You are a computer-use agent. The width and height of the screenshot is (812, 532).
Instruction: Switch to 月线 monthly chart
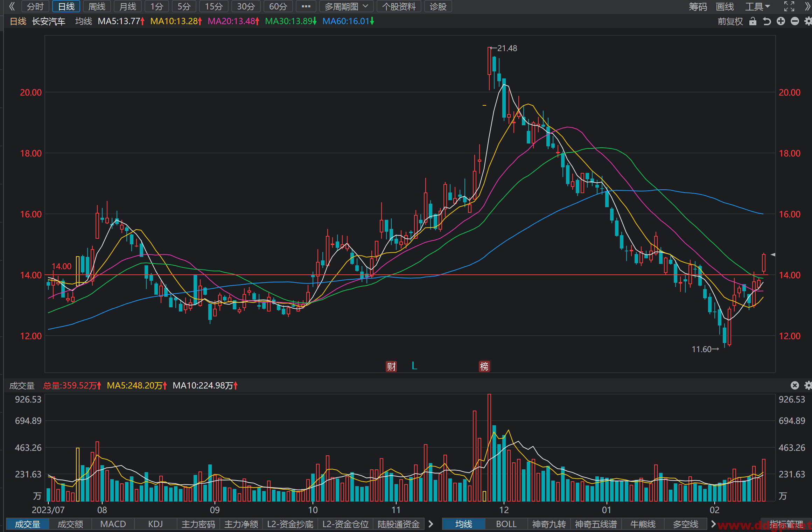click(x=128, y=6)
